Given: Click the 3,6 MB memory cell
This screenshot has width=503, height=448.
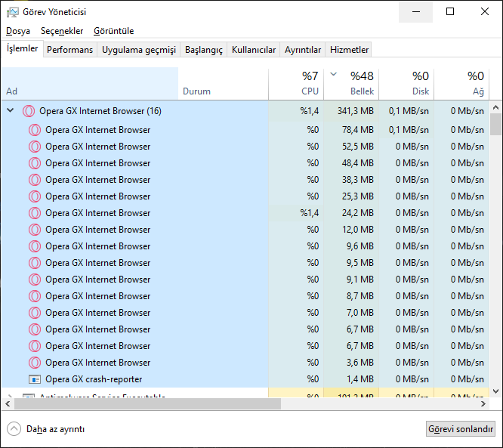Looking at the screenshot, I should (x=351, y=363).
